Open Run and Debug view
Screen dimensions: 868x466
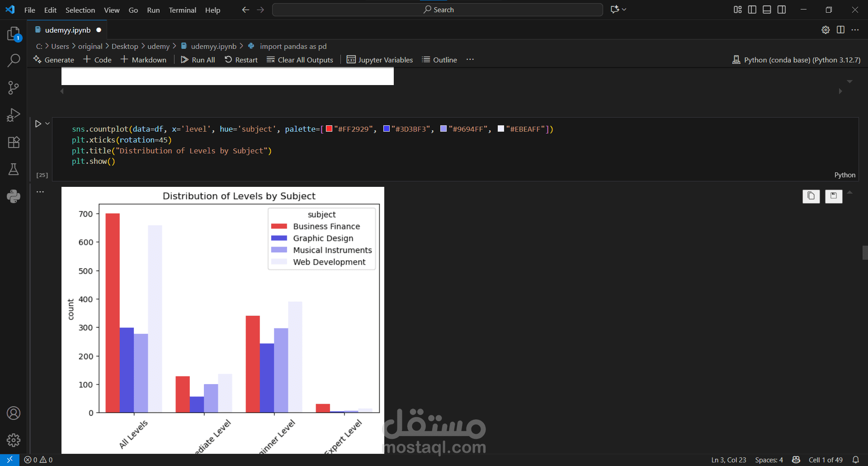(x=14, y=115)
